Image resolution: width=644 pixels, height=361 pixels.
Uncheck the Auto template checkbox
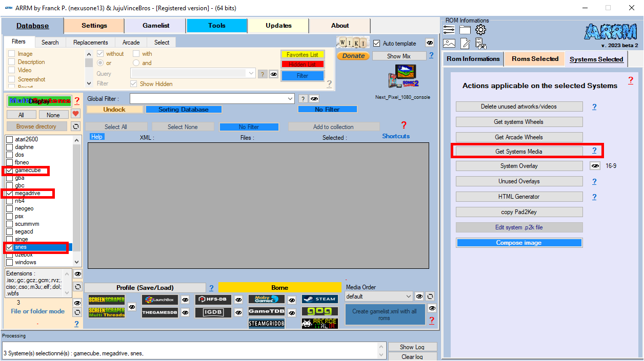tap(377, 44)
